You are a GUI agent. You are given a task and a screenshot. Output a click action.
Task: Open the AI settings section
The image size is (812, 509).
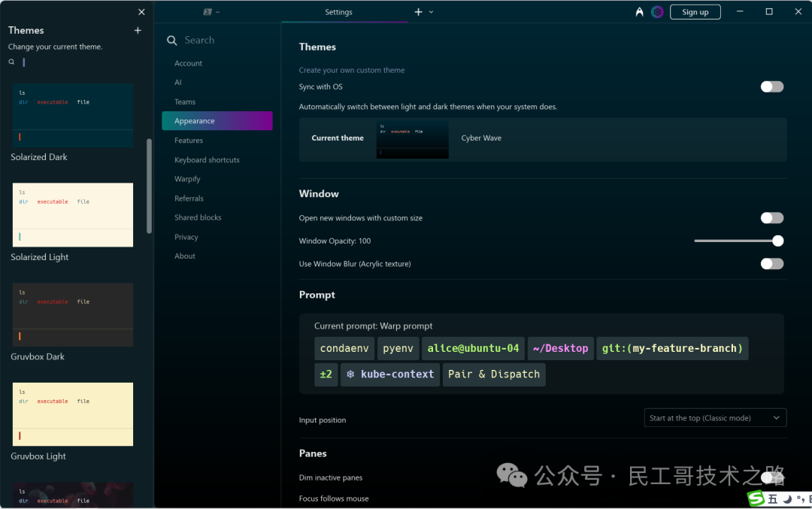(178, 83)
